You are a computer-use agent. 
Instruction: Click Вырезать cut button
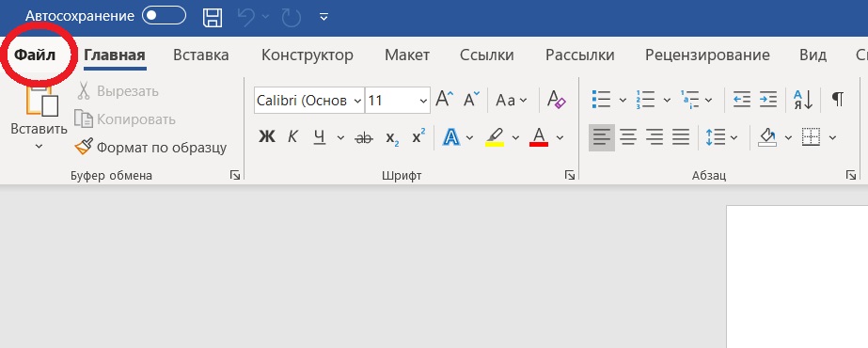click(x=118, y=90)
